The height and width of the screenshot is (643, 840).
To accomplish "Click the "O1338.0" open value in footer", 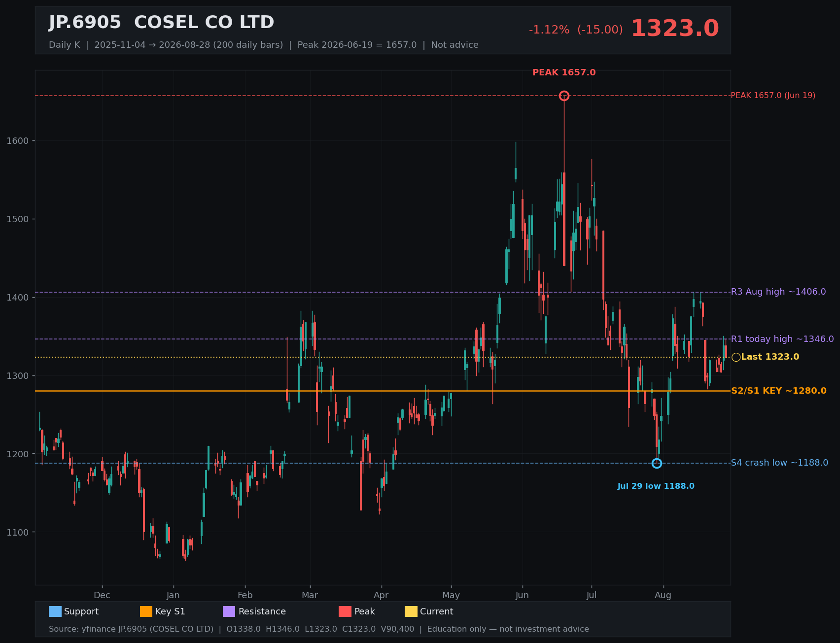I will [x=244, y=629].
